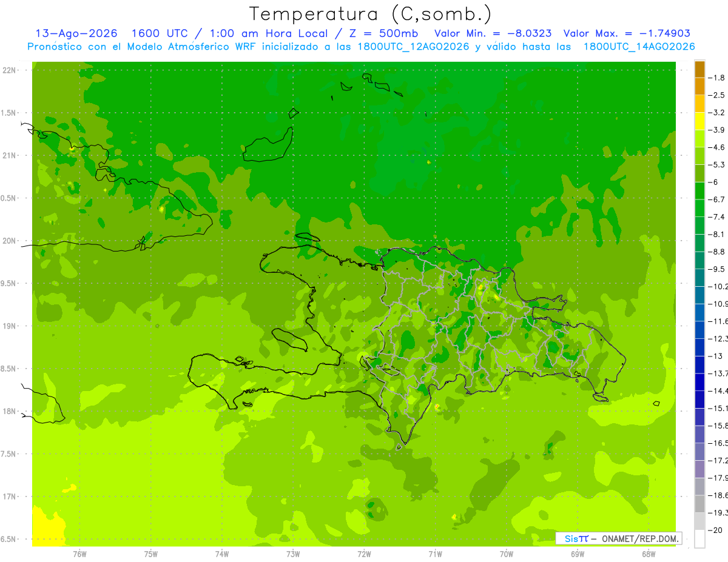Click the '-3.2' colorbar value

coord(716,113)
